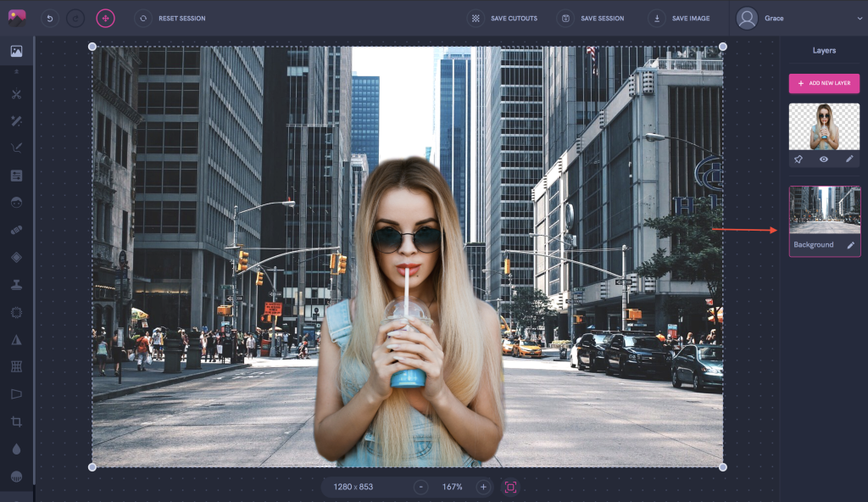Choose the bandage healing tool
Viewport: 868px width, 502px height.
(16, 230)
